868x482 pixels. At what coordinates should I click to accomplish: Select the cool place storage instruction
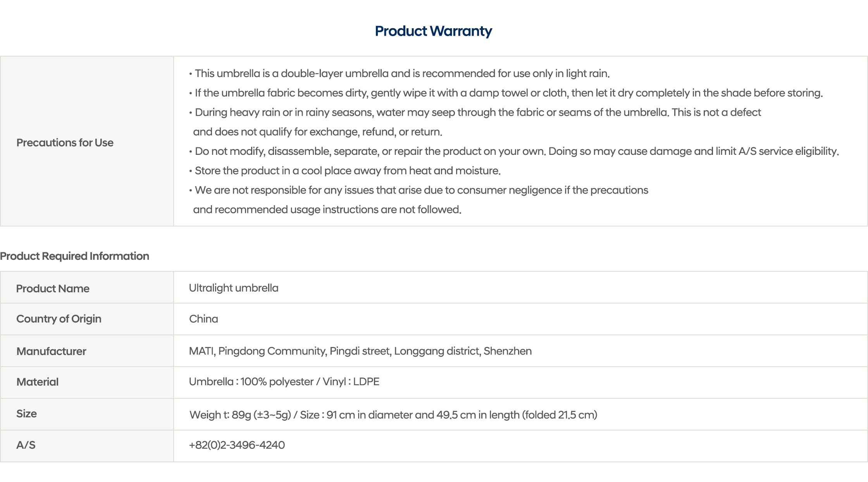click(x=348, y=171)
